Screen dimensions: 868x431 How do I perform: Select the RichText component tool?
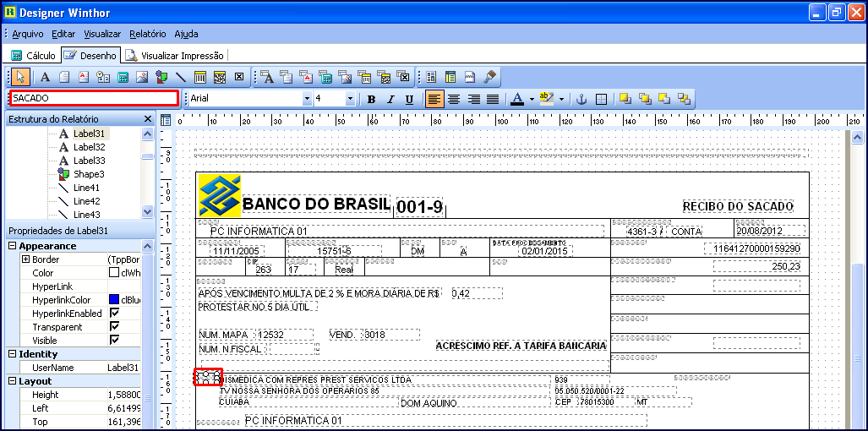(x=84, y=77)
